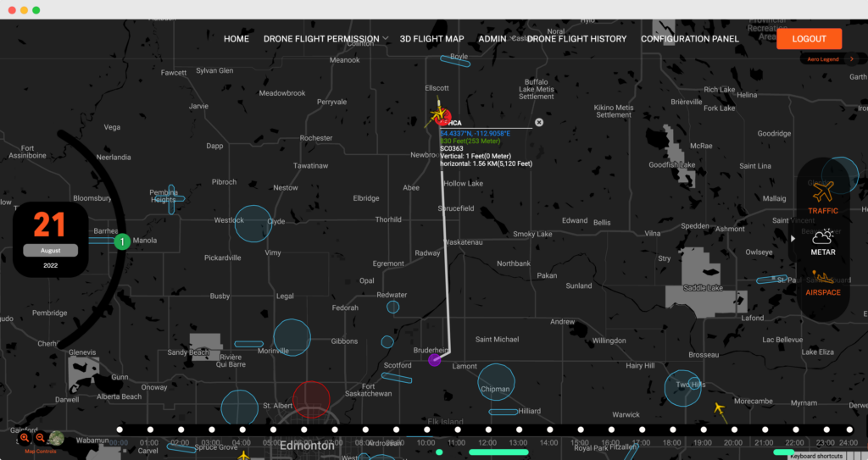
Task: Select the blue airspace circle at Morinville
Action: [292, 338]
